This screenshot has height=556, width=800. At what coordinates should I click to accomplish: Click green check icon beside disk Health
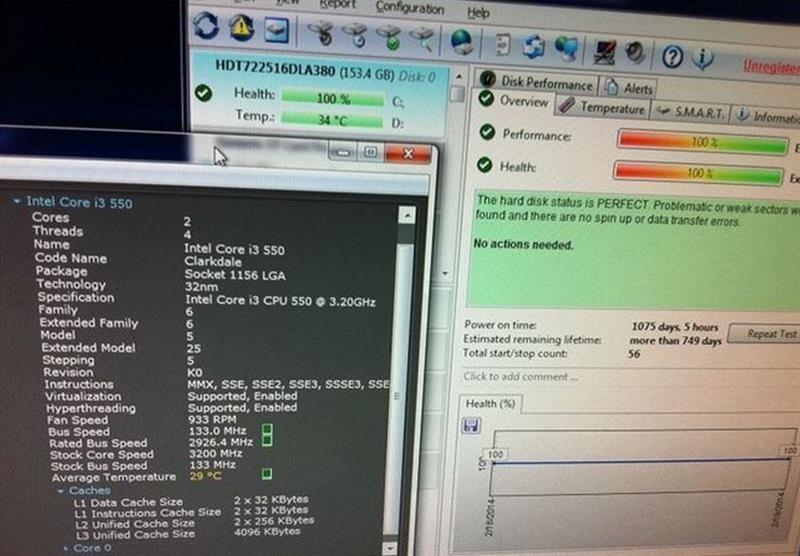204,93
